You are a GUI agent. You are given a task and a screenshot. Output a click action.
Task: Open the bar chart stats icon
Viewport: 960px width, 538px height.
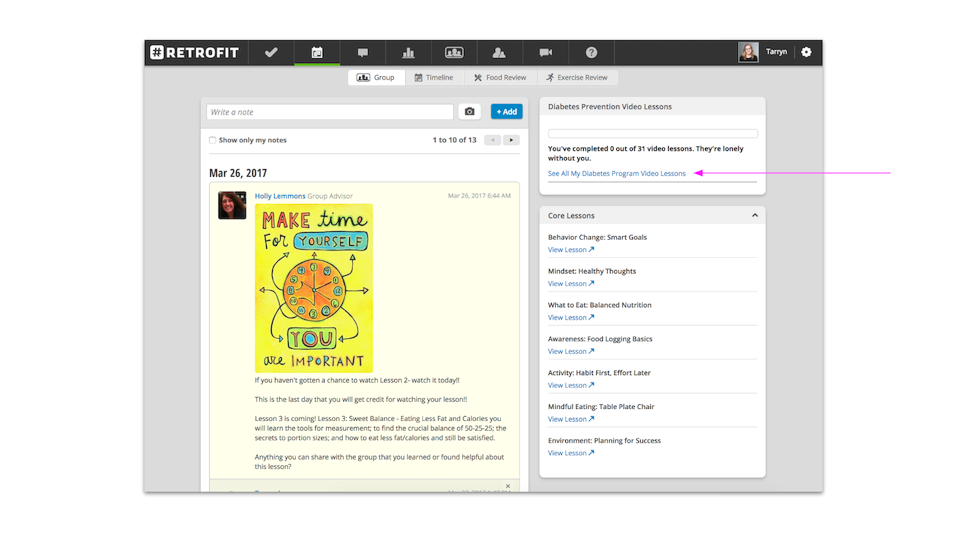[x=408, y=53]
